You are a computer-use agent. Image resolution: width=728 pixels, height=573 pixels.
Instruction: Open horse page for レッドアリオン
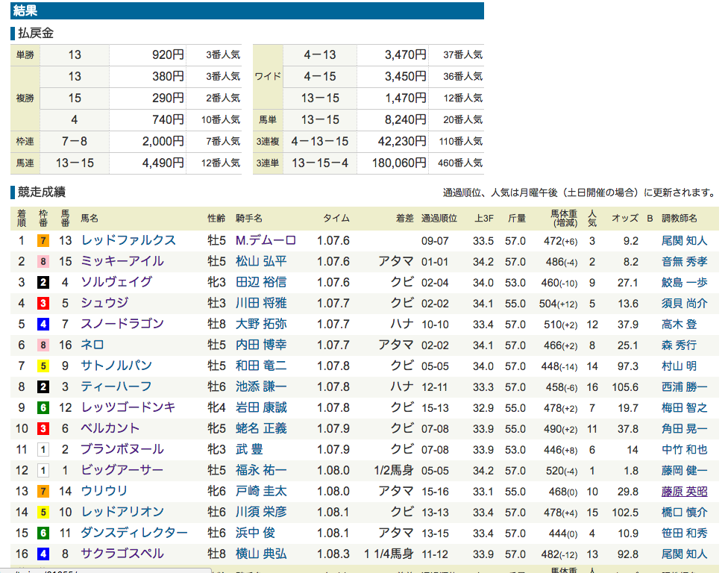pos(122,512)
